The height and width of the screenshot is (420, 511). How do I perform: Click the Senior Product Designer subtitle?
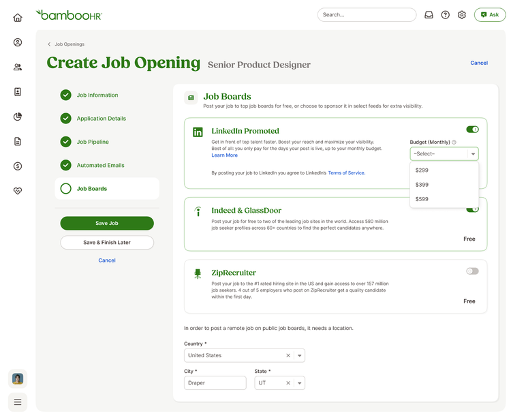[259, 65]
